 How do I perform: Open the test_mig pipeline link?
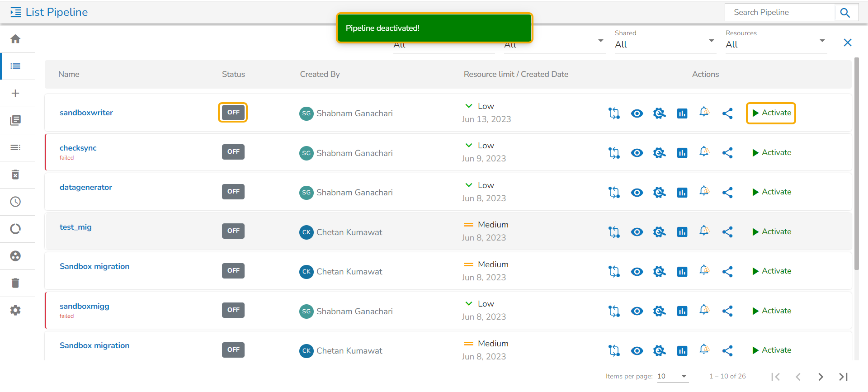pyautogui.click(x=75, y=227)
